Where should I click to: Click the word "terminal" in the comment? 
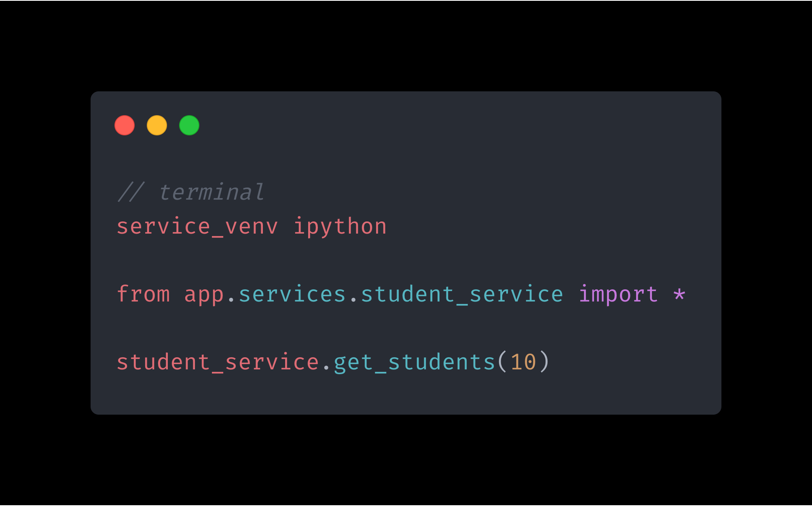tap(211, 192)
